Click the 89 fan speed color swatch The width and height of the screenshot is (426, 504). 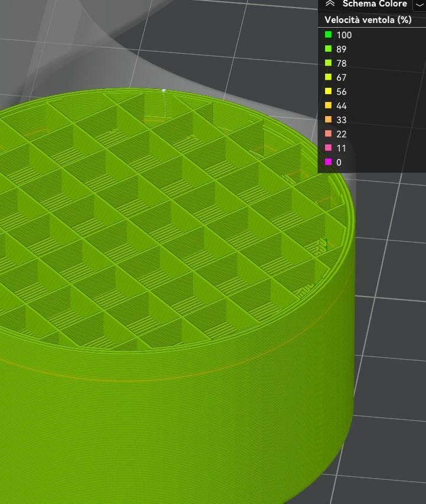[x=328, y=48]
